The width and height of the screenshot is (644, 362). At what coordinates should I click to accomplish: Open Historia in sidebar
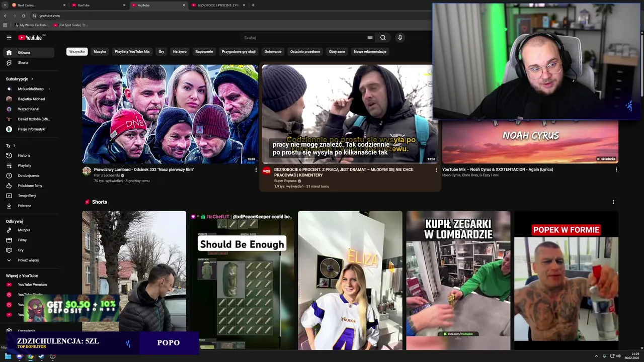[30, 155]
